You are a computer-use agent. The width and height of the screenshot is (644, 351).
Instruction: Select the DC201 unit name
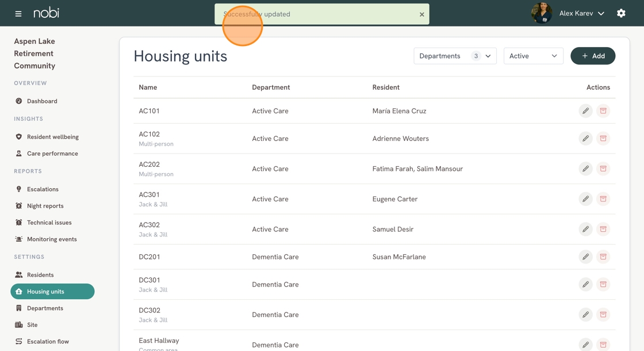tap(149, 257)
